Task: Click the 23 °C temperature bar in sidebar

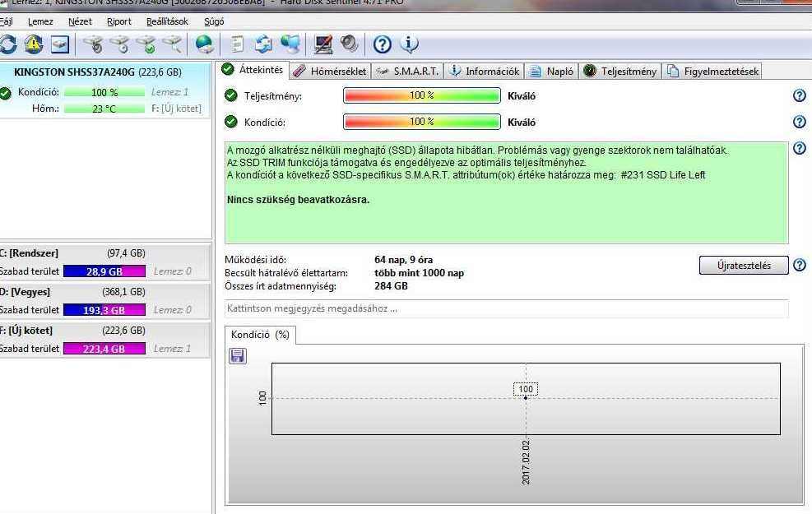Action: point(104,109)
